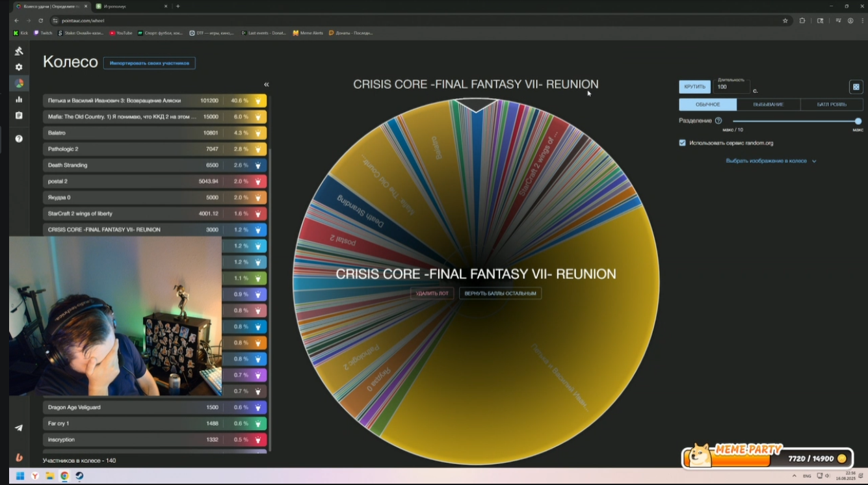The width and height of the screenshot is (868, 485).
Task: Reload the page with the browser refresh icon
Action: [41, 20]
